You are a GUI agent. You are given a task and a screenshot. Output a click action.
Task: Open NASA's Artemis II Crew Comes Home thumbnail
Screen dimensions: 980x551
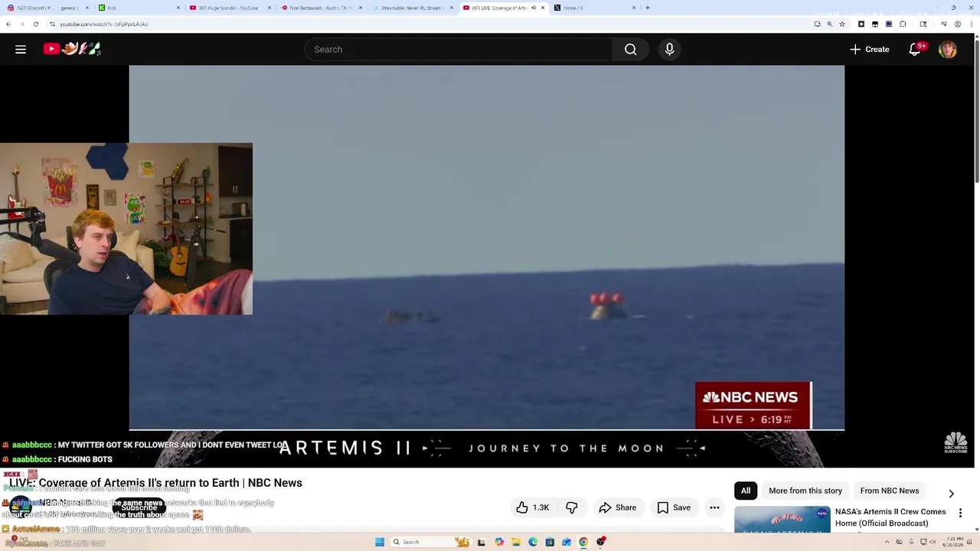pyautogui.click(x=782, y=520)
